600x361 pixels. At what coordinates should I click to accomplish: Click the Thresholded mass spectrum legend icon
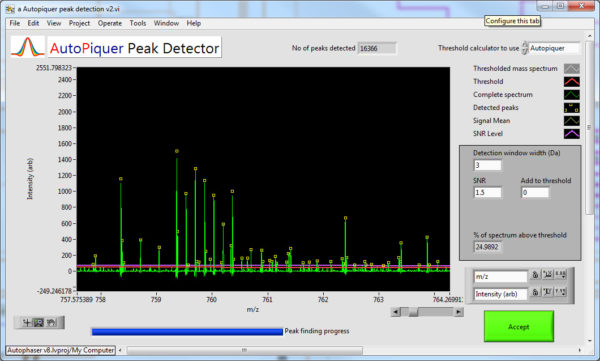pos(572,69)
